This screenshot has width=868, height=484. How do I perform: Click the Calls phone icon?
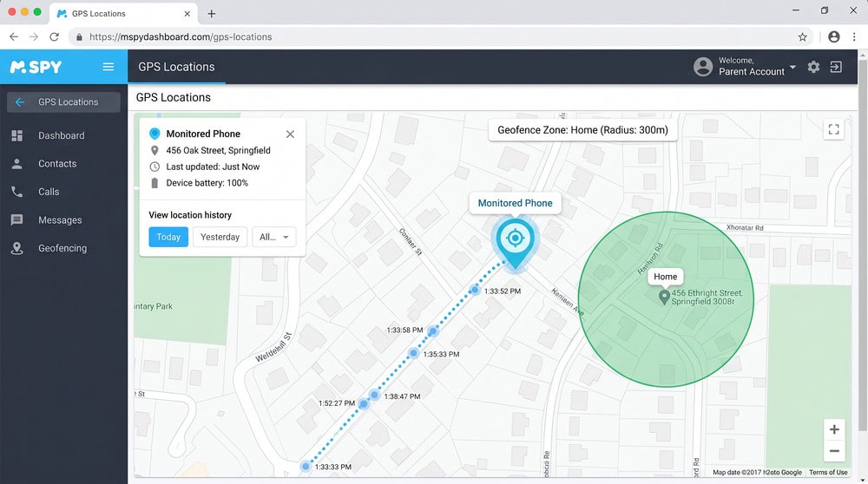17,192
